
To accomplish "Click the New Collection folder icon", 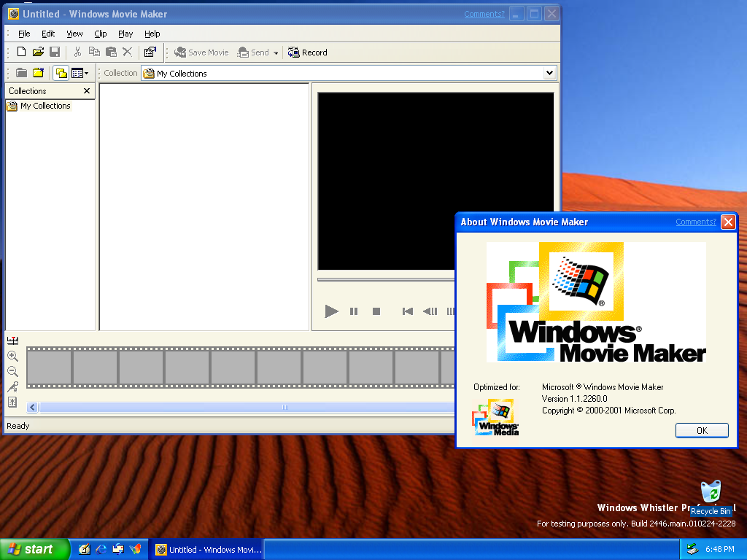I will click(x=38, y=73).
